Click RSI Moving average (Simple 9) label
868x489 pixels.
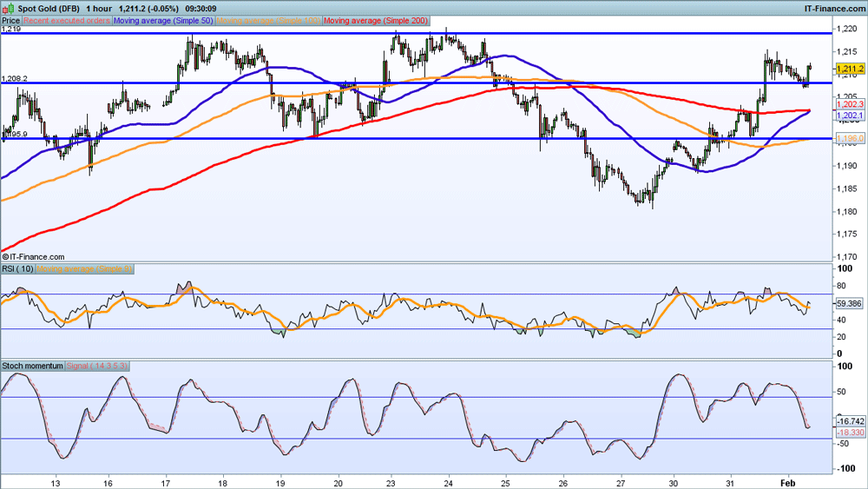[84, 268]
